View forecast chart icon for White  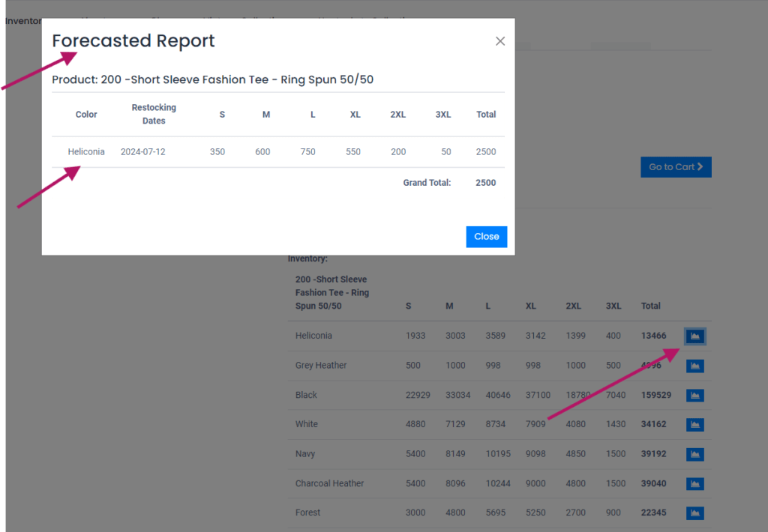694,424
